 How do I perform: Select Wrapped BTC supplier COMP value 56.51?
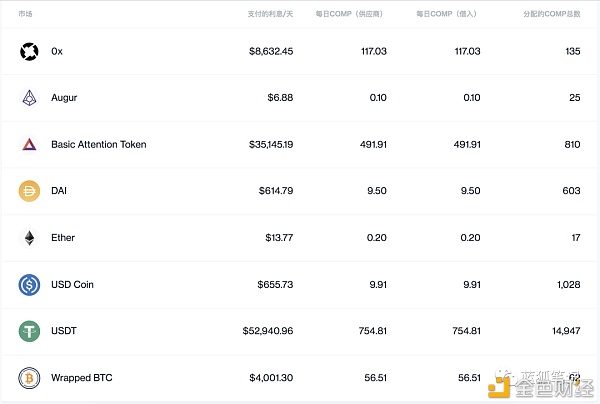(x=376, y=378)
